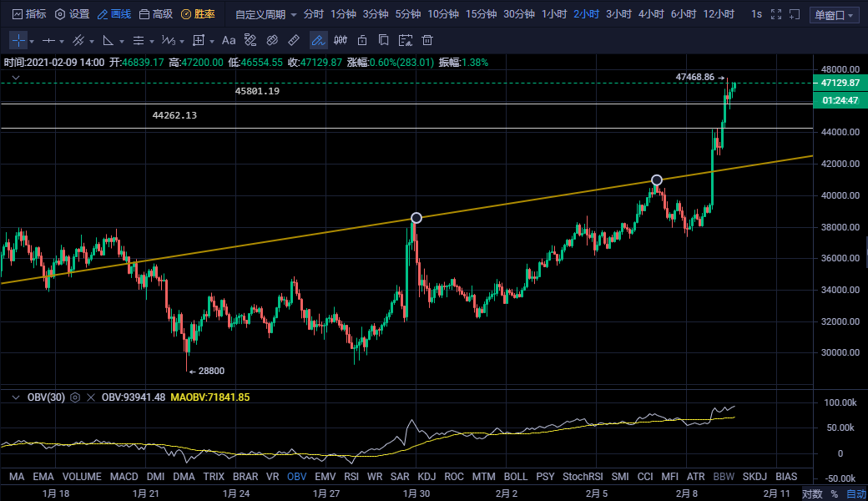
Task: Toggle the KDJ indicator
Action: 426,477
